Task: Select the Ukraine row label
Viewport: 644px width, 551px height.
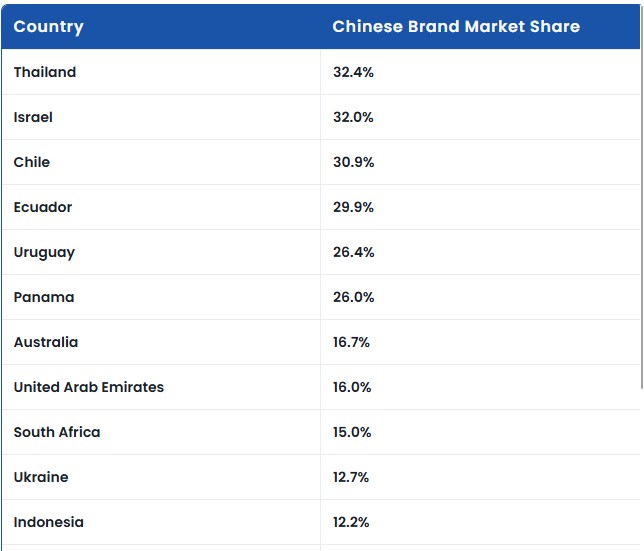Action: pyautogui.click(x=41, y=477)
